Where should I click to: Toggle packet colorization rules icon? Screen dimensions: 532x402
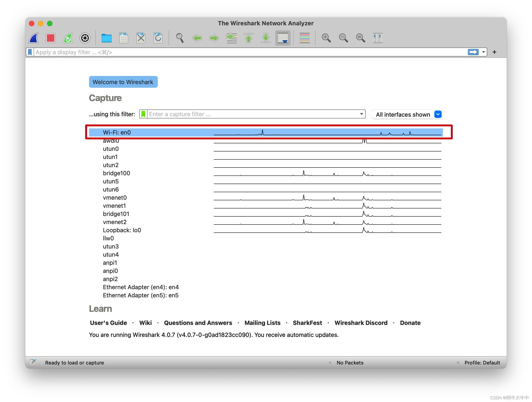[x=305, y=38]
